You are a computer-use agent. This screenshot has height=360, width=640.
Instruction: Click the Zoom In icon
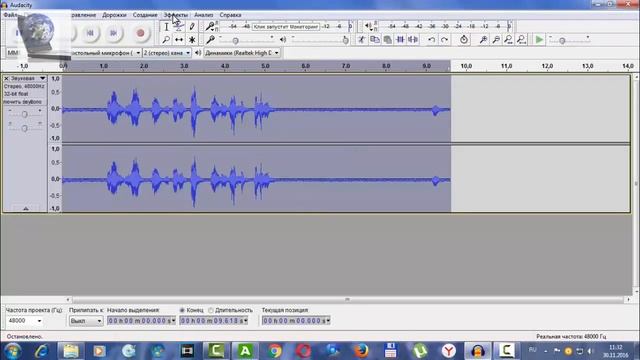pos(483,40)
